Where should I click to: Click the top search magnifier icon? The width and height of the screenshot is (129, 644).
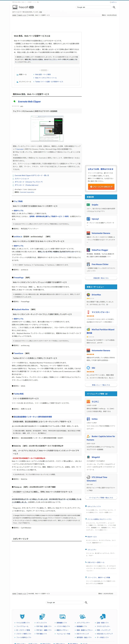pos(114,7)
